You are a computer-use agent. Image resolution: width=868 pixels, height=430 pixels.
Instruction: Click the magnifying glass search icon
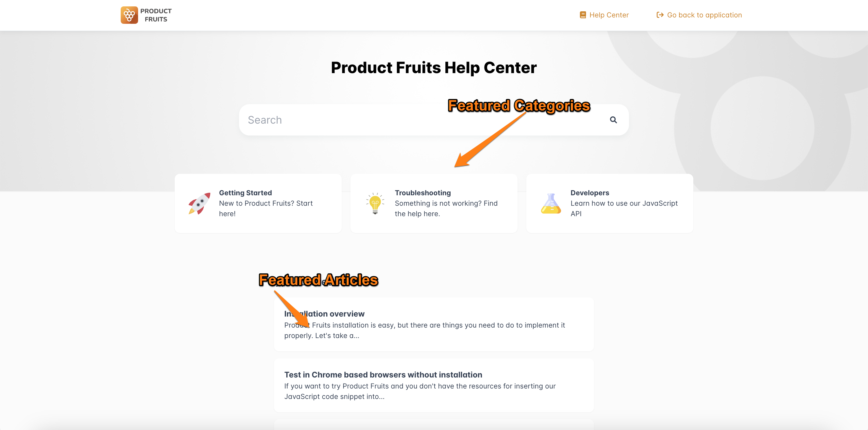(613, 120)
